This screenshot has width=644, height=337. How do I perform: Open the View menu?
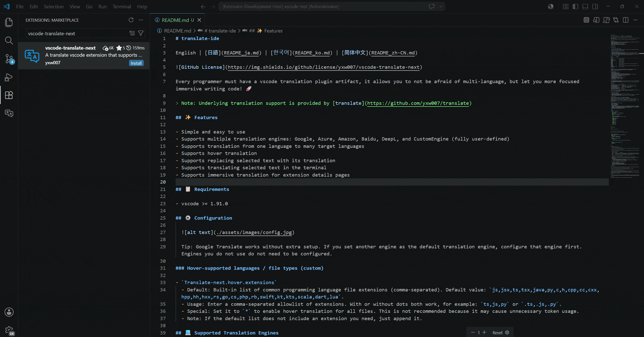click(x=75, y=7)
